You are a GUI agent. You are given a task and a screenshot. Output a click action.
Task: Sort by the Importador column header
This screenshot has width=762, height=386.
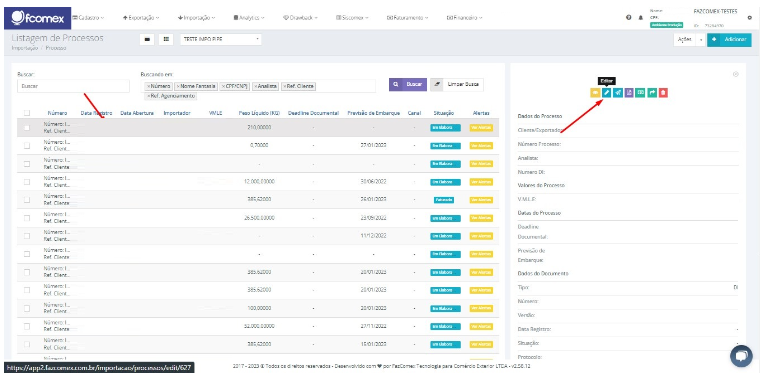click(x=177, y=113)
